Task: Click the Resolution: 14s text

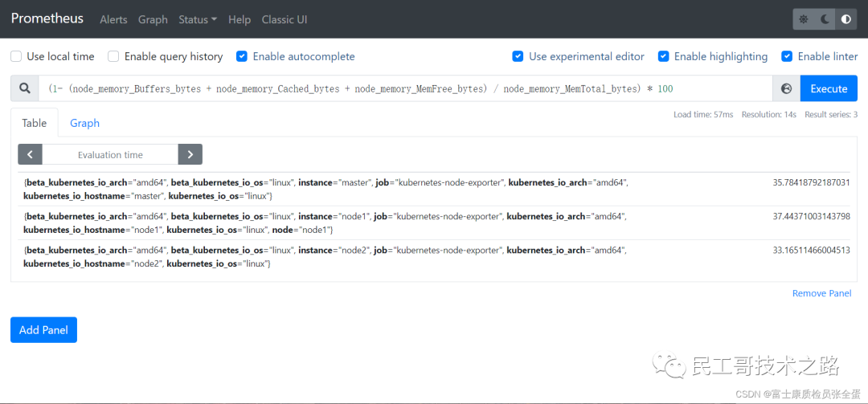Action: tap(769, 115)
